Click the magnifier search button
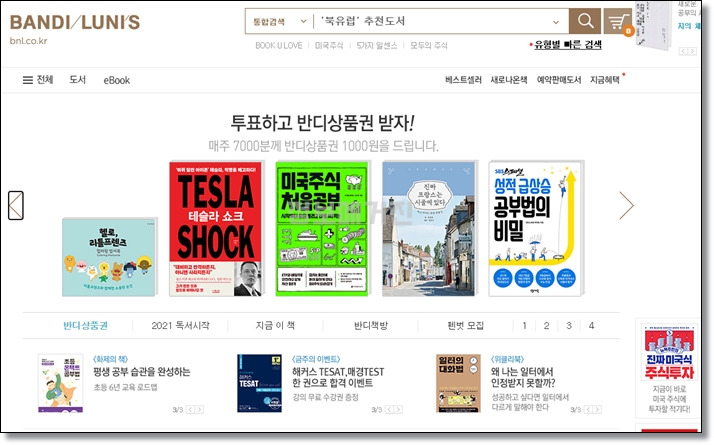714x445 pixels. click(585, 20)
